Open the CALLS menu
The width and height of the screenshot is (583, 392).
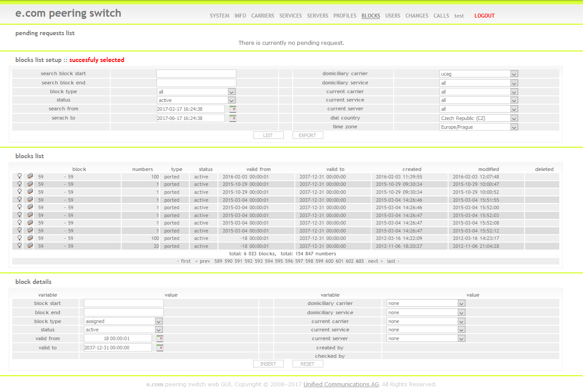tap(441, 16)
